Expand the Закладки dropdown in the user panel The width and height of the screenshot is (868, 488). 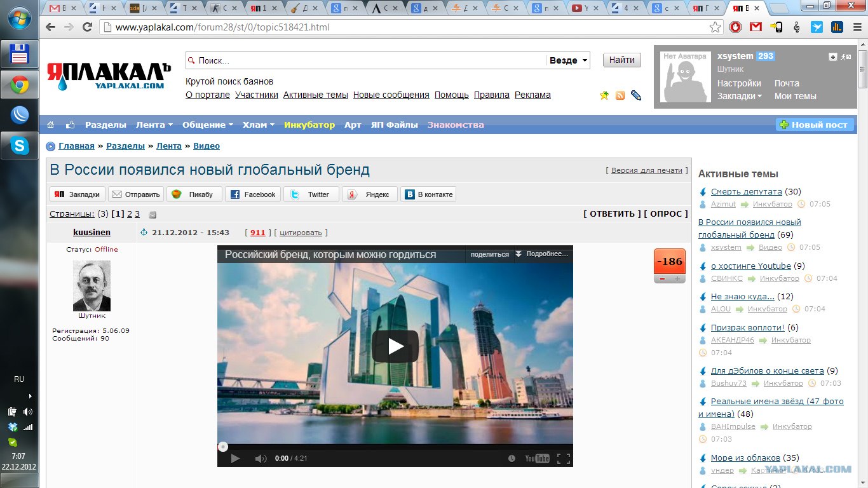tap(739, 96)
